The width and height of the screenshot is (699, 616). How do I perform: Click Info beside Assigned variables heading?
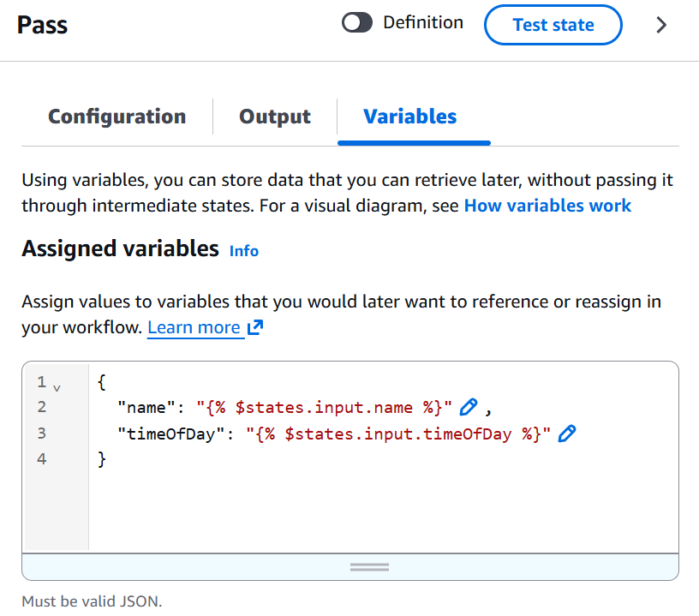point(243,251)
